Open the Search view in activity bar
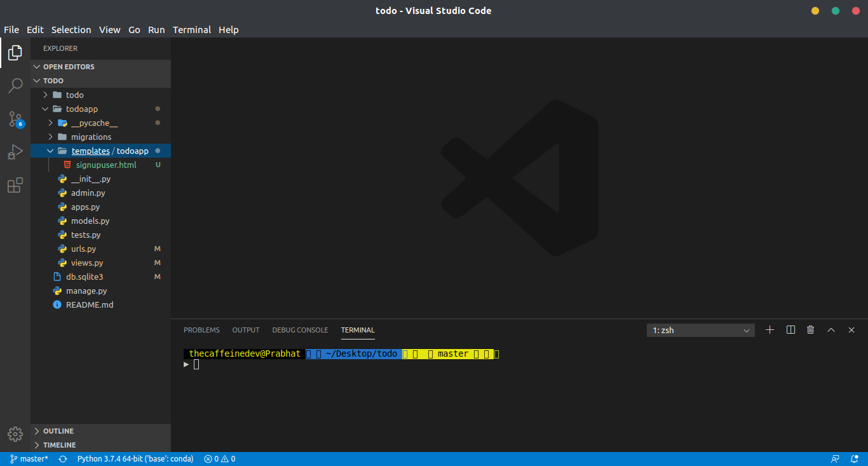Image resolution: width=868 pixels, height=466 pixels. [x=15, y=85]
